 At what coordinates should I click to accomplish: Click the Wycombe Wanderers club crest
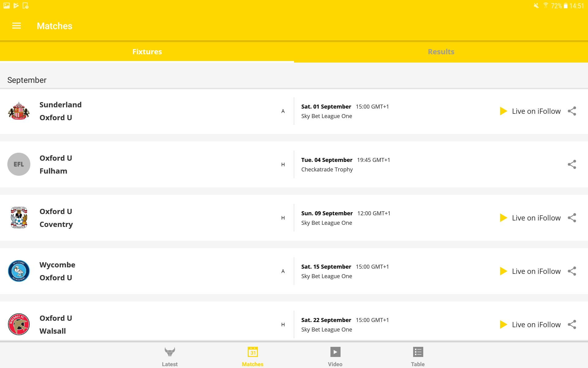click(19, 271)
